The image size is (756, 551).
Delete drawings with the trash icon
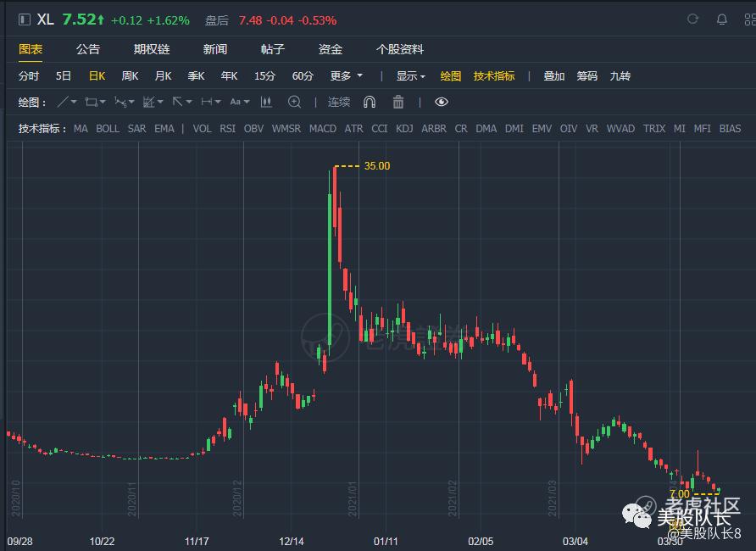pos(398,103)
